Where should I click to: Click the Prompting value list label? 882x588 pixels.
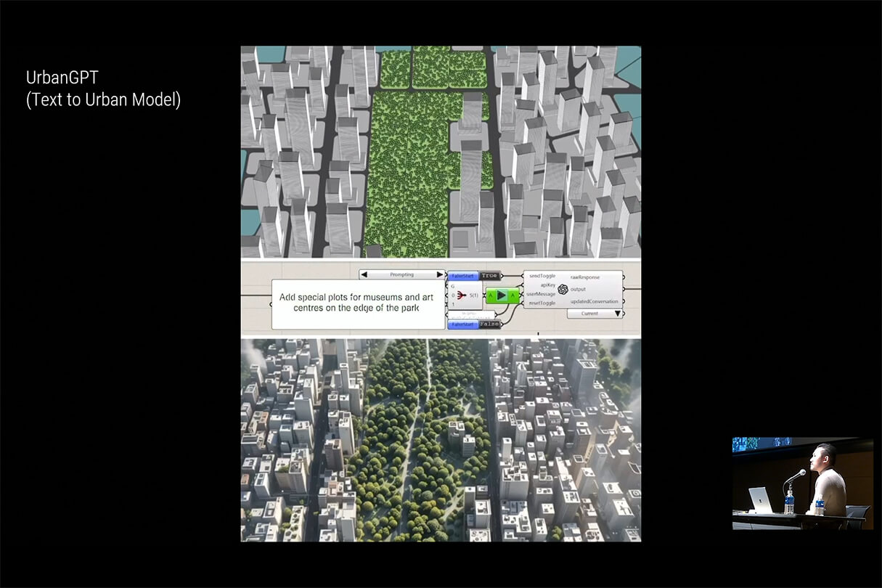401,274
